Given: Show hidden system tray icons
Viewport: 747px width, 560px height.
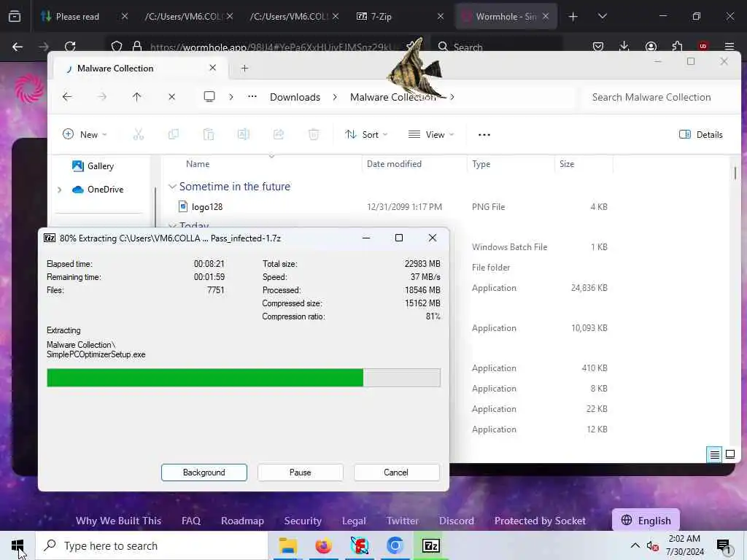Looking at the screenshot, I should point(635,545).
